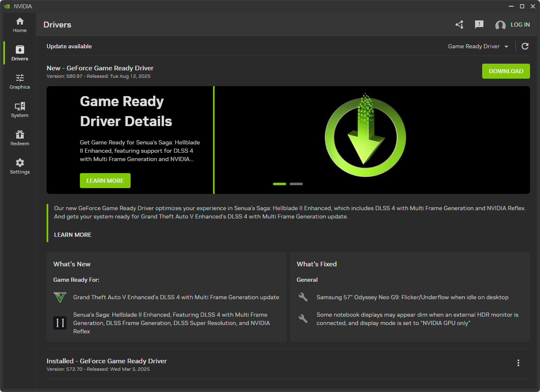
Task: Click the share icon in header
Action: (459, 25)
